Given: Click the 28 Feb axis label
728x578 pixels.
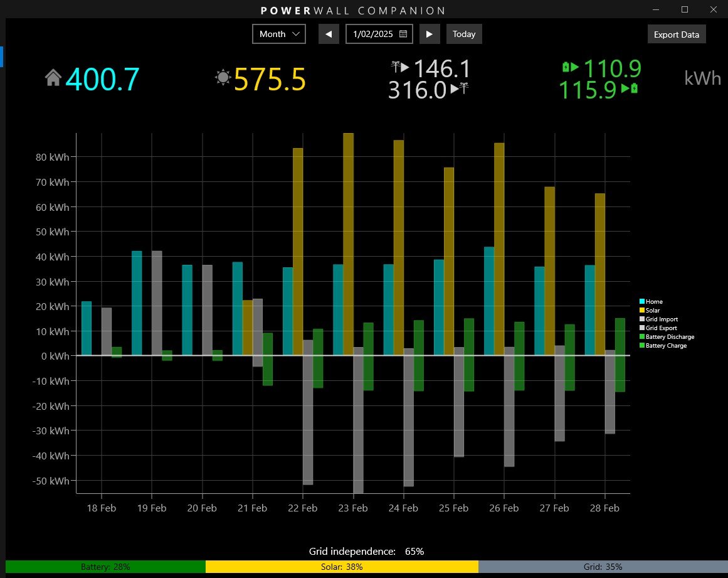Looking at the screenshot, I should 604,508.
